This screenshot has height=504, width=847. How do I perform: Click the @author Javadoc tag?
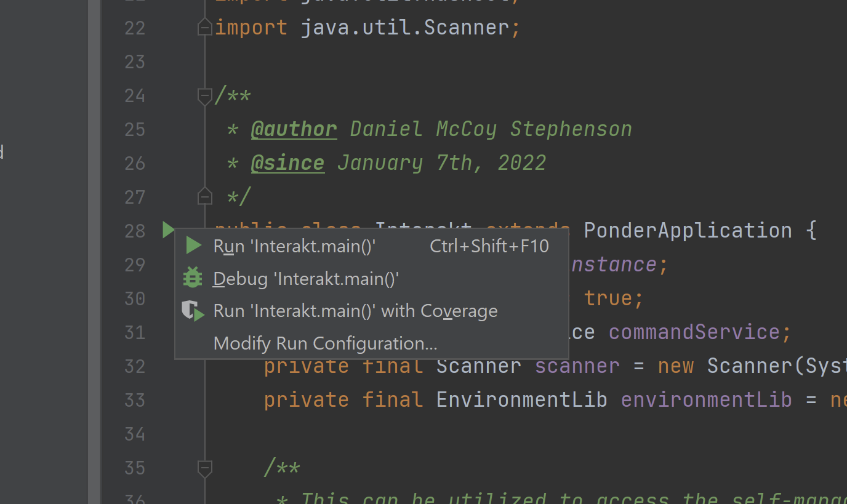[294, 129]
